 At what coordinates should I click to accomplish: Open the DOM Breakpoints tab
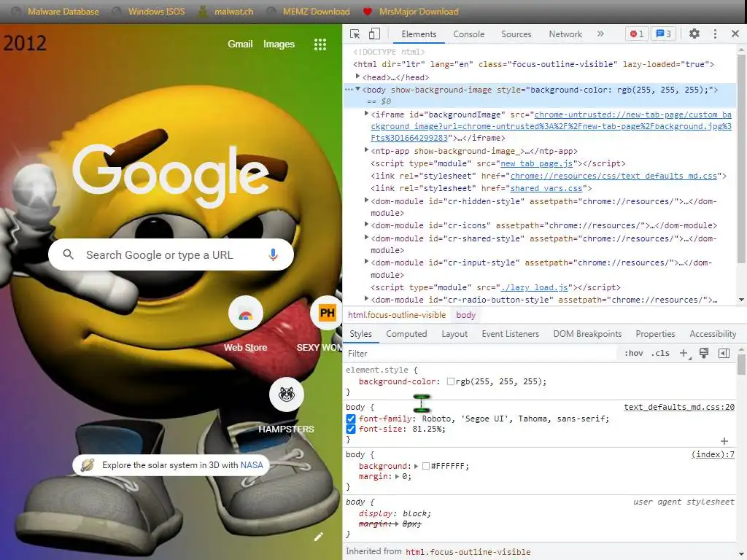point(587,334)
